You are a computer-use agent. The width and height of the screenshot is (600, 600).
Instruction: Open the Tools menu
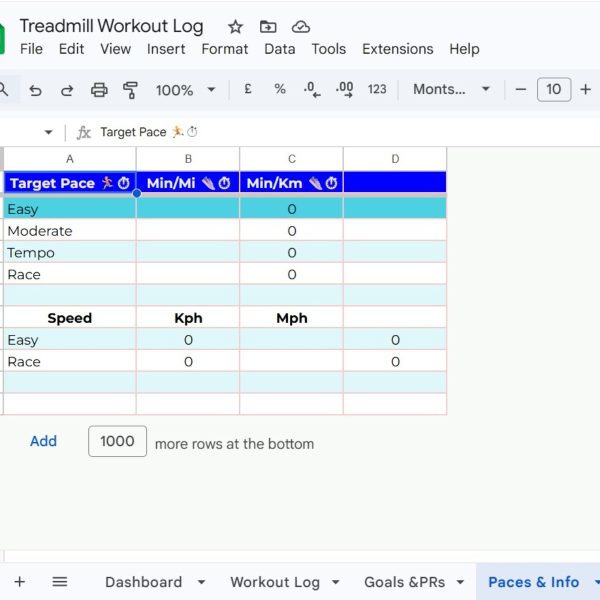[x=329, y=49]
